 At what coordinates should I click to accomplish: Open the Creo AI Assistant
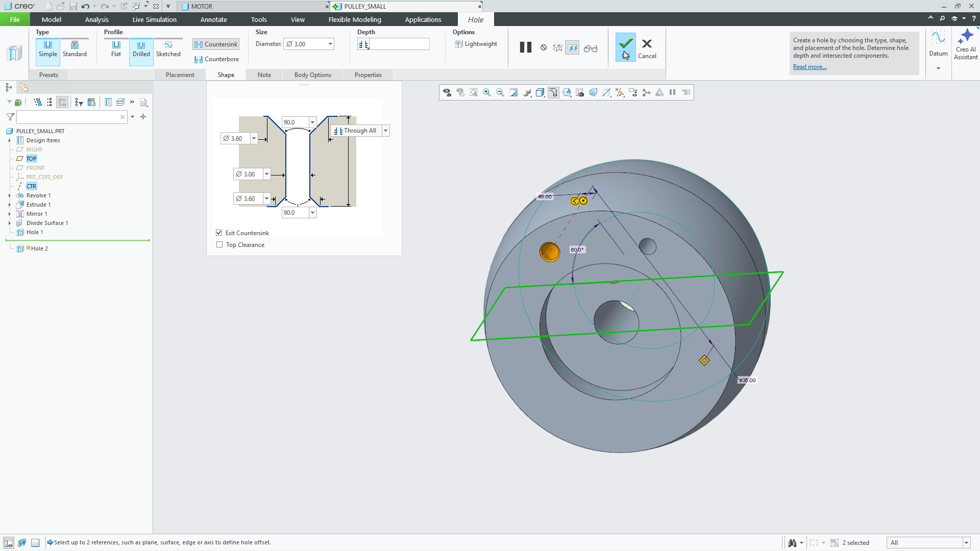[x=966, y=45]
